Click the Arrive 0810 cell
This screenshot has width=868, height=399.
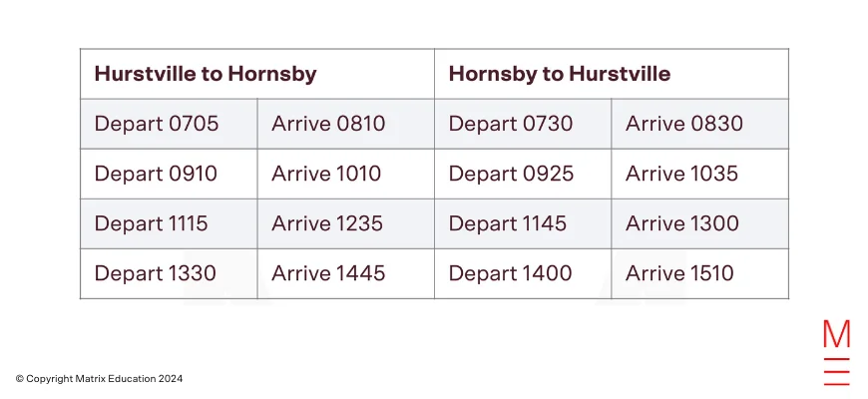(346, 124)
